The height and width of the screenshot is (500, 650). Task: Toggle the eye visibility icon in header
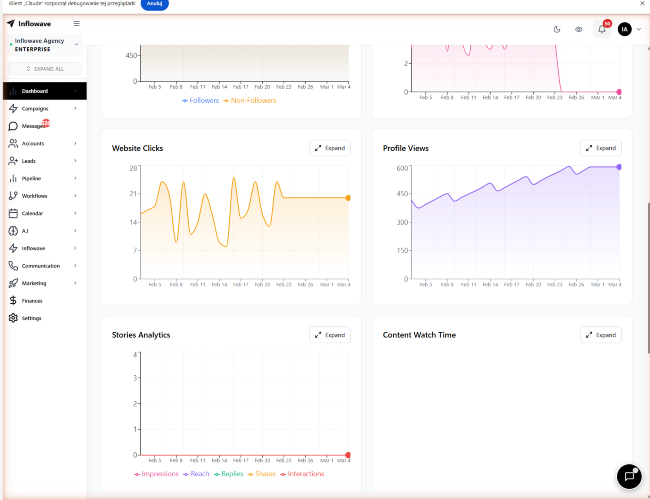579,29
